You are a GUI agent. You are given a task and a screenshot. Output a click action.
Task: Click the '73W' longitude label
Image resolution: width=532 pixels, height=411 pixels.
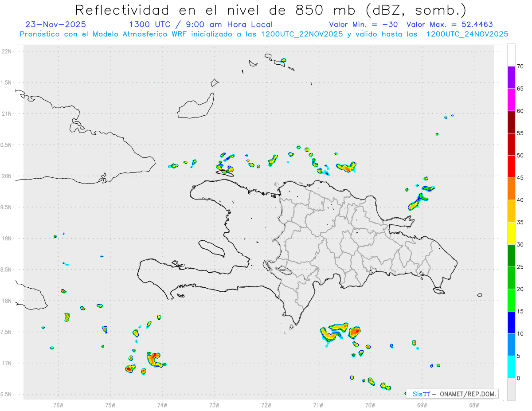click(214, 405)
